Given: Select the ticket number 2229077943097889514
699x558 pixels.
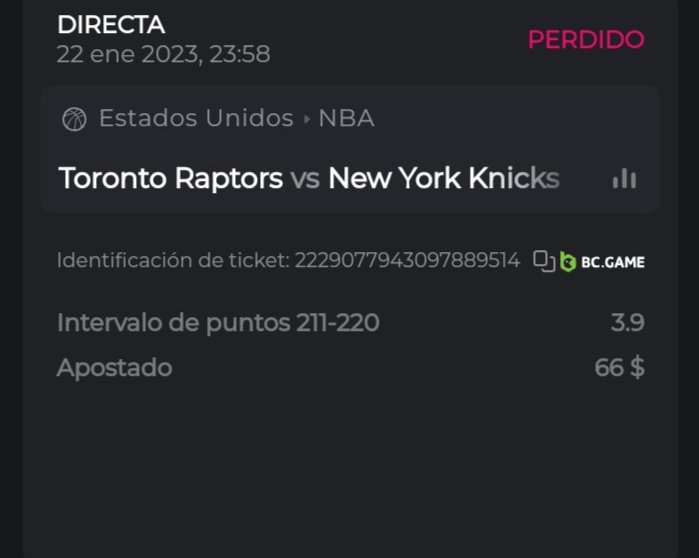Looking at the screenshot, I should (x=407, y=261).
